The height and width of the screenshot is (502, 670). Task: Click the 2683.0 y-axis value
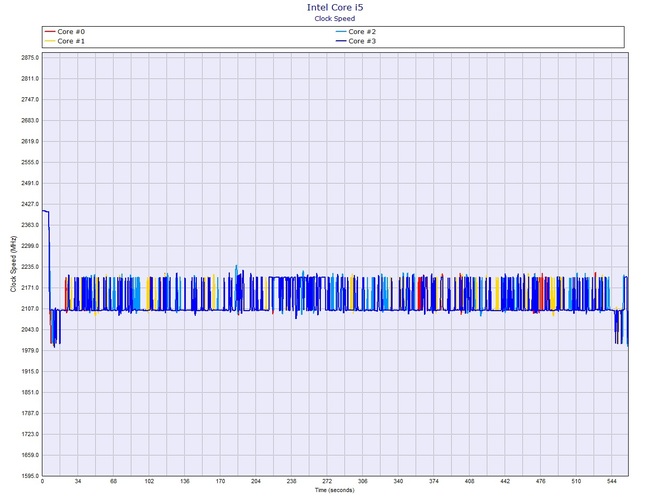(x=30, y=120)
